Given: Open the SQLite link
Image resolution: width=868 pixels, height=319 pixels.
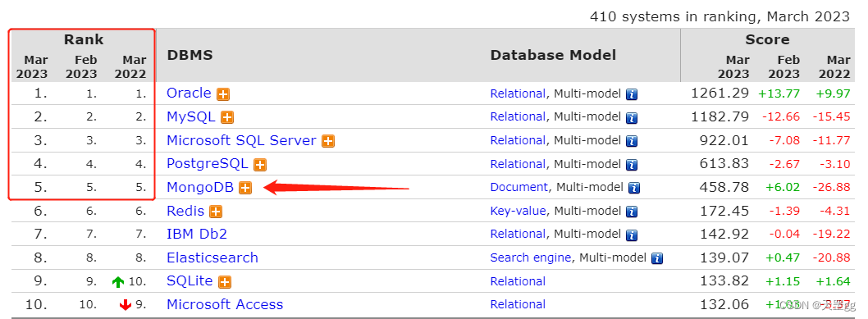Looking at the screenshot, I should point(190,280).
